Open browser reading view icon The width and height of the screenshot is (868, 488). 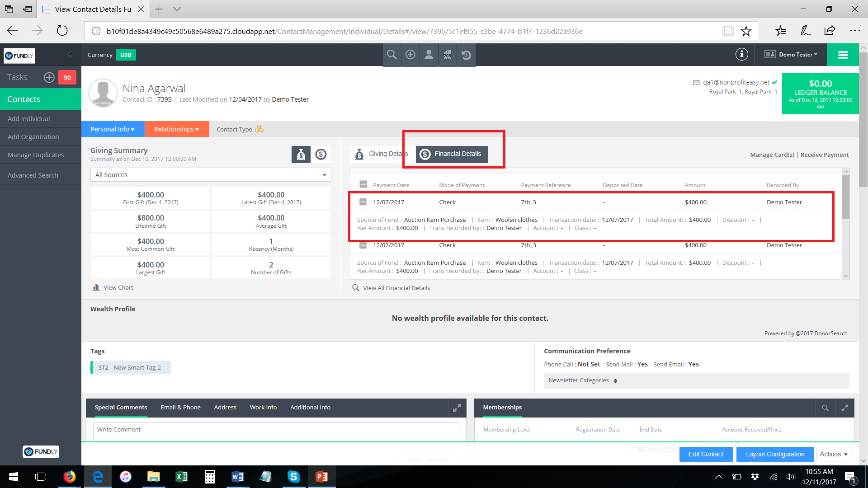click(x=728, y=31)
